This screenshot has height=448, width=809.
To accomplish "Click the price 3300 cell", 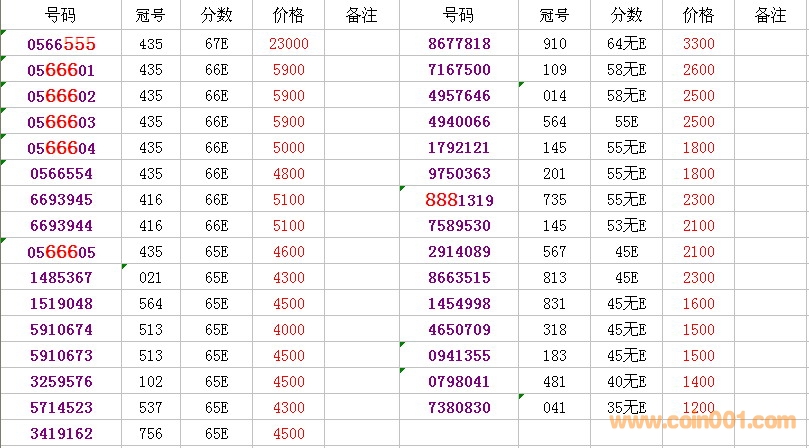I will click(x=698, y=44).
